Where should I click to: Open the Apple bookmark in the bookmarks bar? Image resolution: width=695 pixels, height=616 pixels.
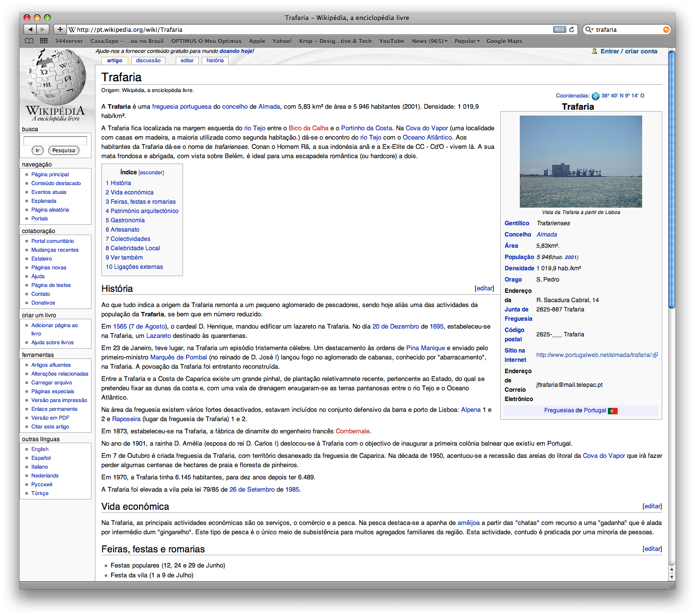pyautogui.click(x=257, y=41)
